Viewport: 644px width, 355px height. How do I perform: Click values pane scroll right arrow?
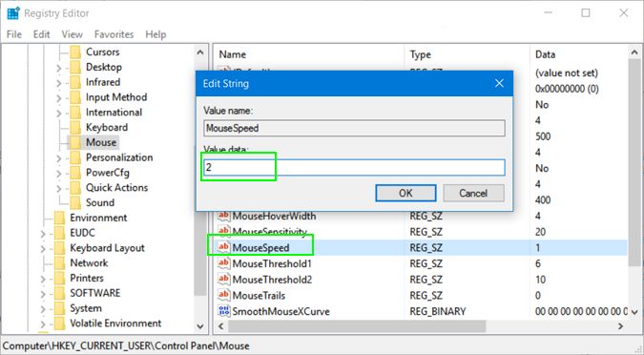620,326
